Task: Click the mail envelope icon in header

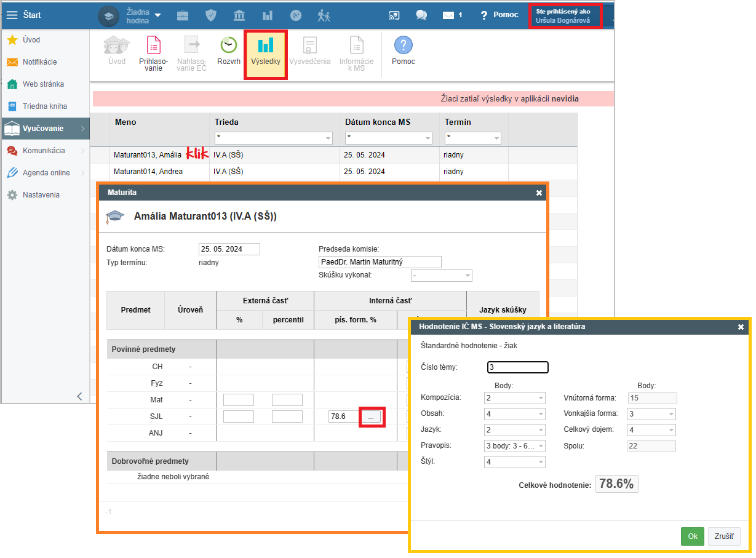Action: 448,15
